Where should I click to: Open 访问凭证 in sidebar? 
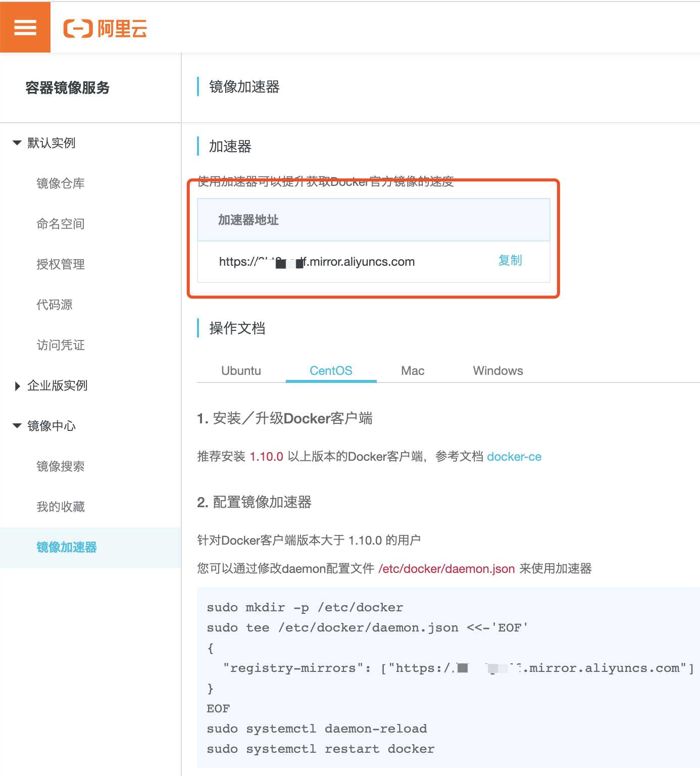[x=61, y=345]
